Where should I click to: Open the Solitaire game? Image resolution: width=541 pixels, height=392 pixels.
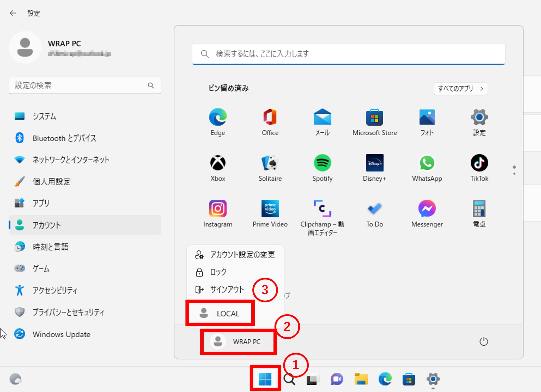pyautogui.click(x=270, y=168)
